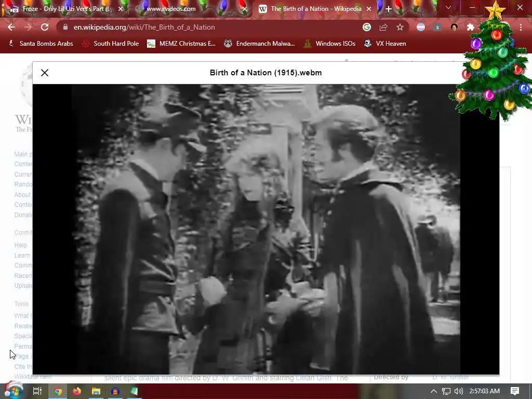Go back to the previous page
Image resolution: width=532 pixels, height=399 pixels.
tap(11, 27)
